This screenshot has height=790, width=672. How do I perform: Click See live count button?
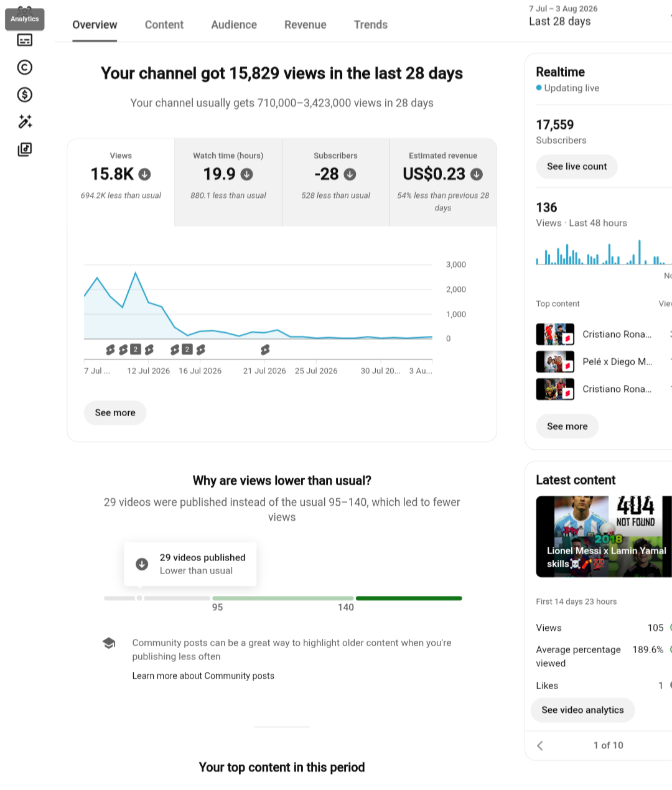(577, 166)
